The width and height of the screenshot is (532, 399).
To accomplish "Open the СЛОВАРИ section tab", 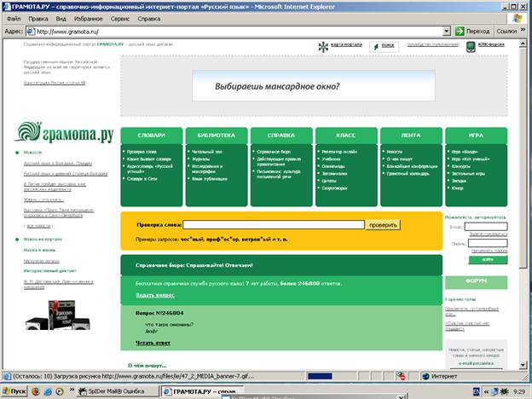I will click(x=151, y=136).
